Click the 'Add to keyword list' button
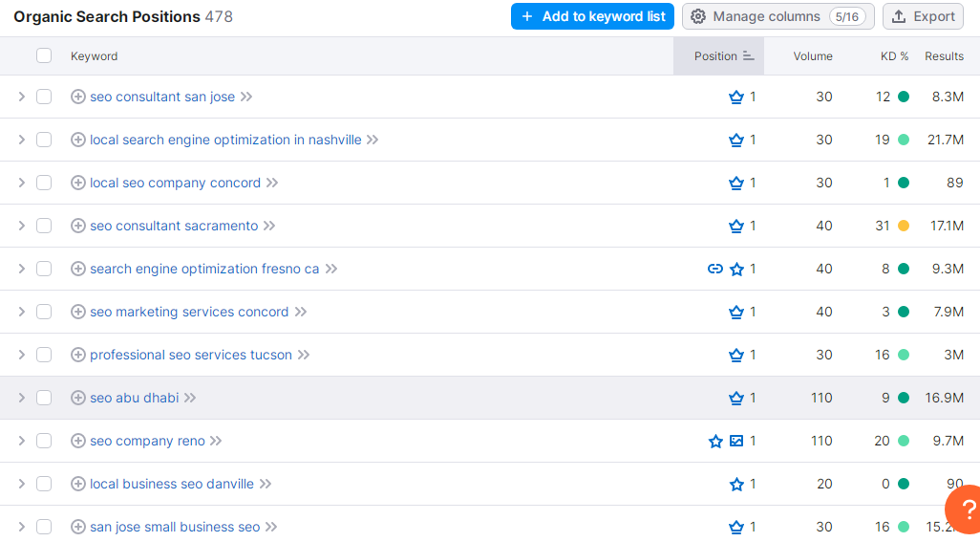980x542 pixels. 592,17
